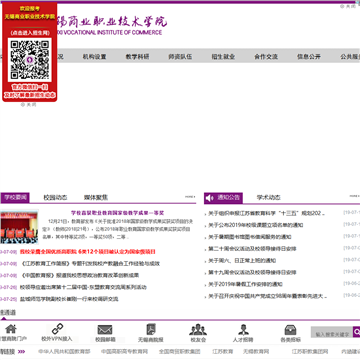Click the purple search magnifier button
Viewport: 360px width, 360px height.
point(357,332)
